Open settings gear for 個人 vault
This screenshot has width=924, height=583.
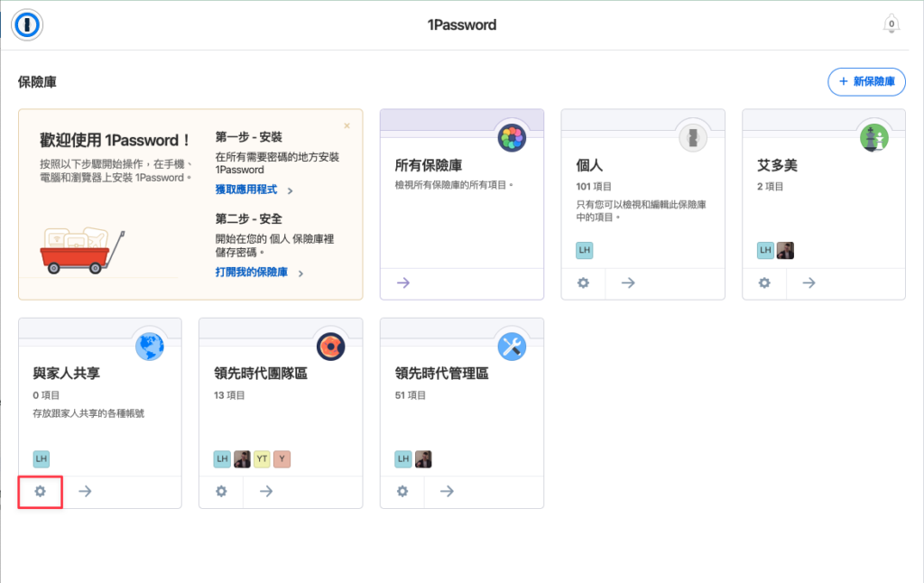583,283
